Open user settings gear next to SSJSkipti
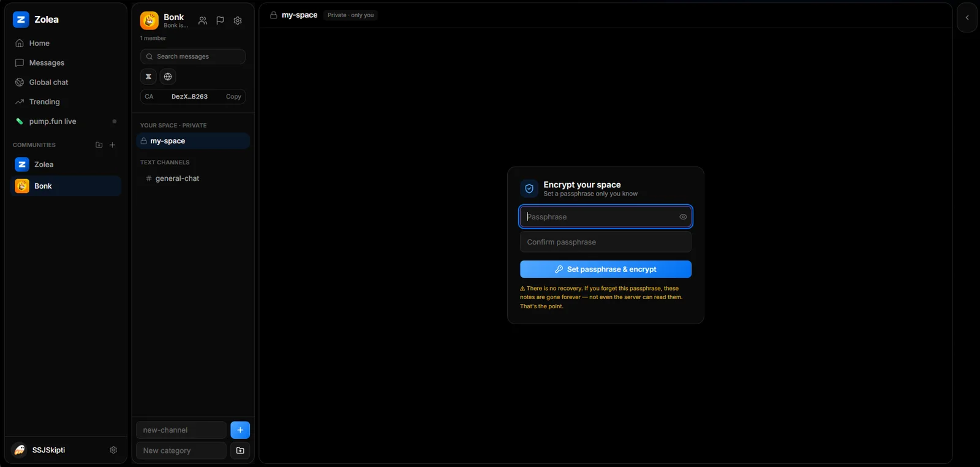Viewport: 980px width, 467px height. [113, 450]
